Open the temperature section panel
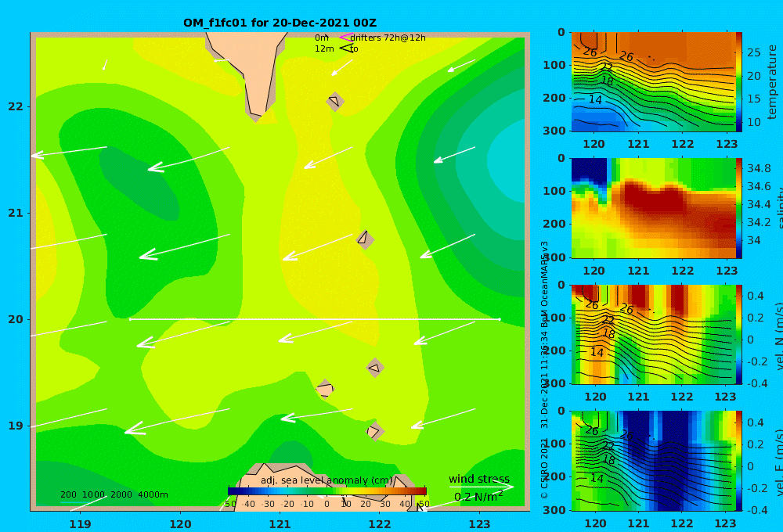This screenshot has width=783, height=532. tap(653, 82)
